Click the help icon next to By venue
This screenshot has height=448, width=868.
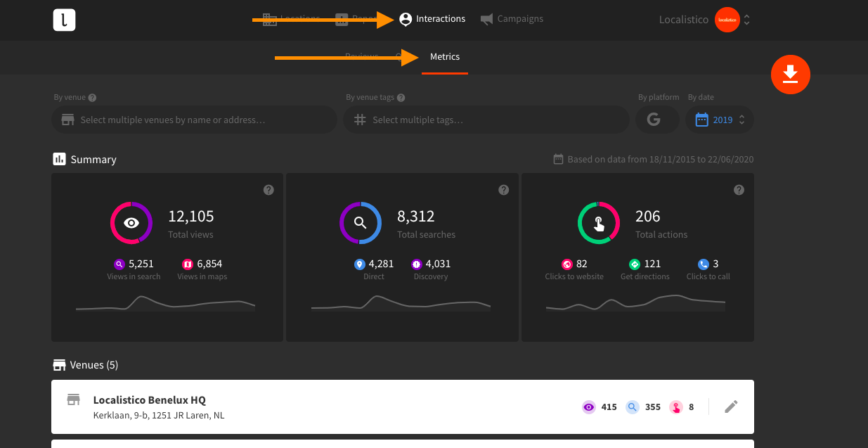pyautogui.click(x=93, y=98)
